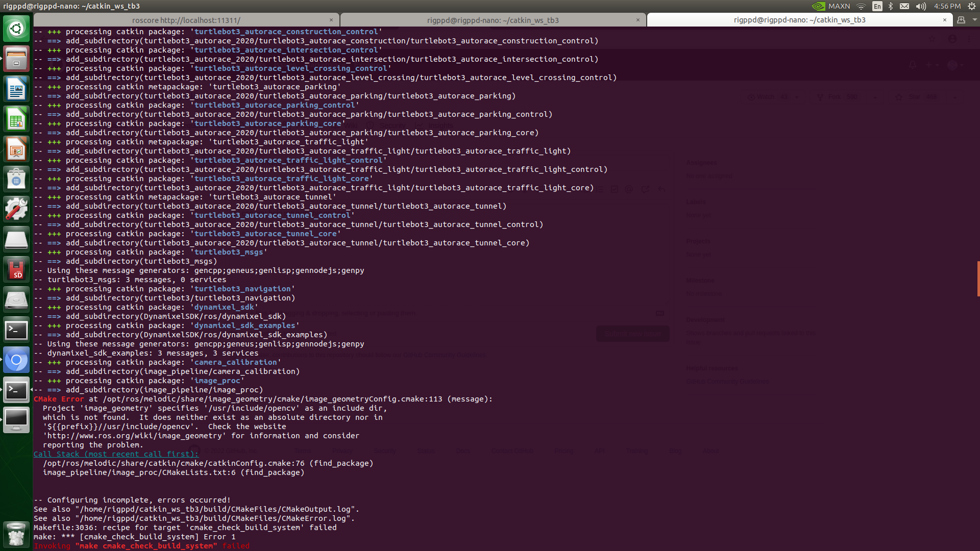Launch LibreOffice Calc from the dock

click(x=16, y=119)
